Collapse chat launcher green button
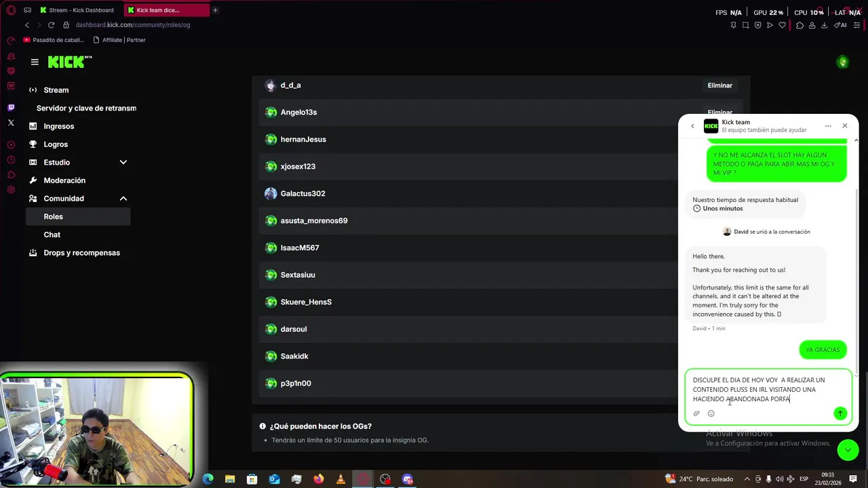This screenshot has height=488, width=868. [848, 450]
